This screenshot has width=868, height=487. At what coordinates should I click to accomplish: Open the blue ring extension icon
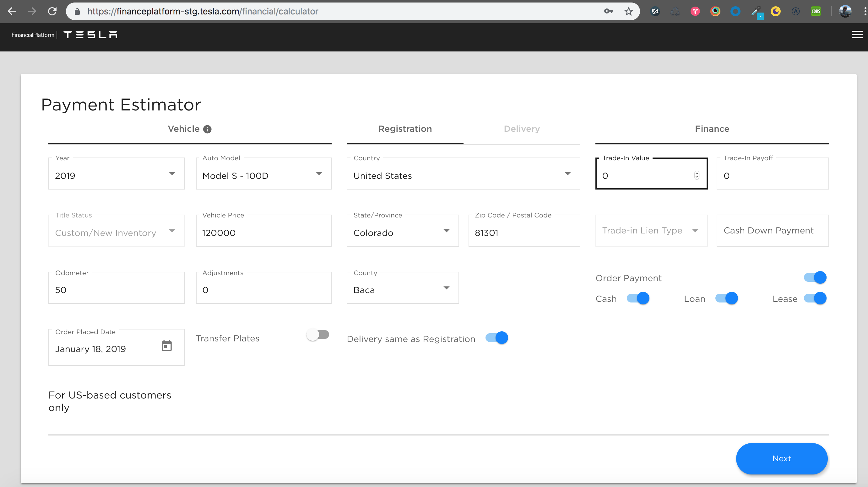pyautogui.click(x=735, y=11)
